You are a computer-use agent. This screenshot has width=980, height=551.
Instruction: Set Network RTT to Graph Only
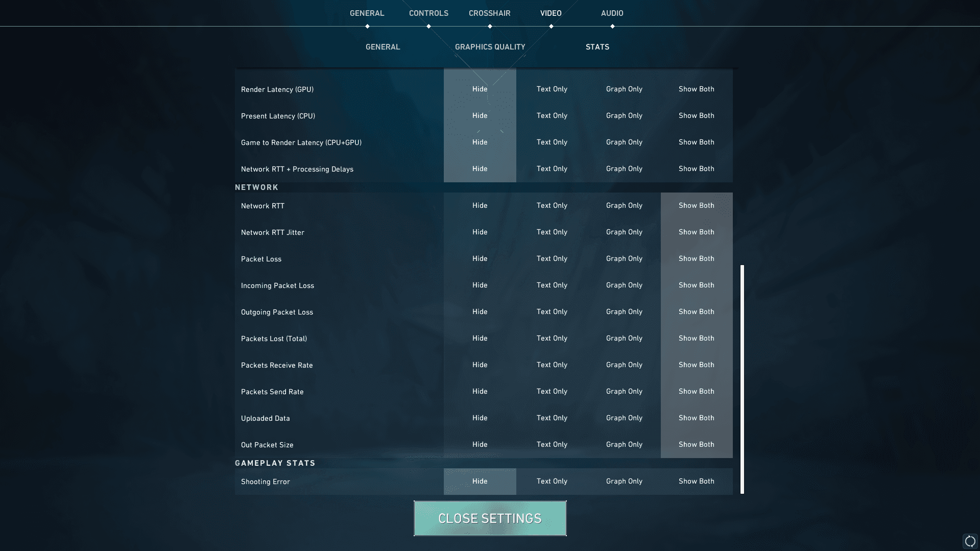pos(624,206)
